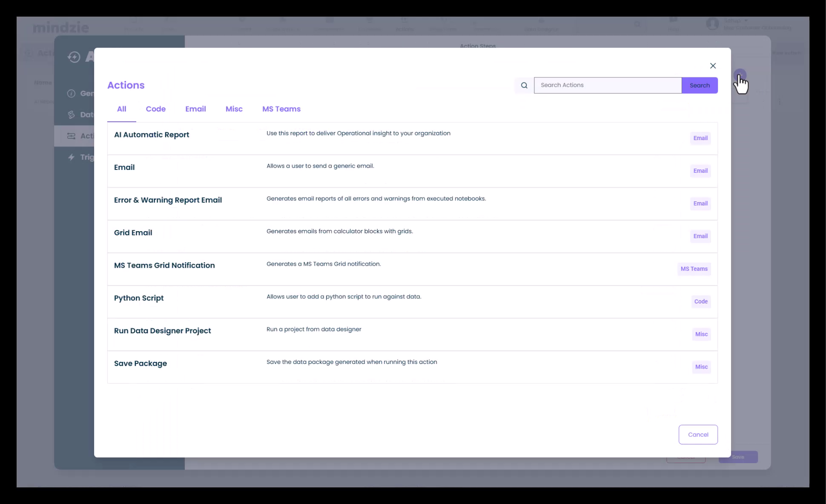Switch to the All tab
This screenshot has height=504, width=826.
tap(121, 109)
